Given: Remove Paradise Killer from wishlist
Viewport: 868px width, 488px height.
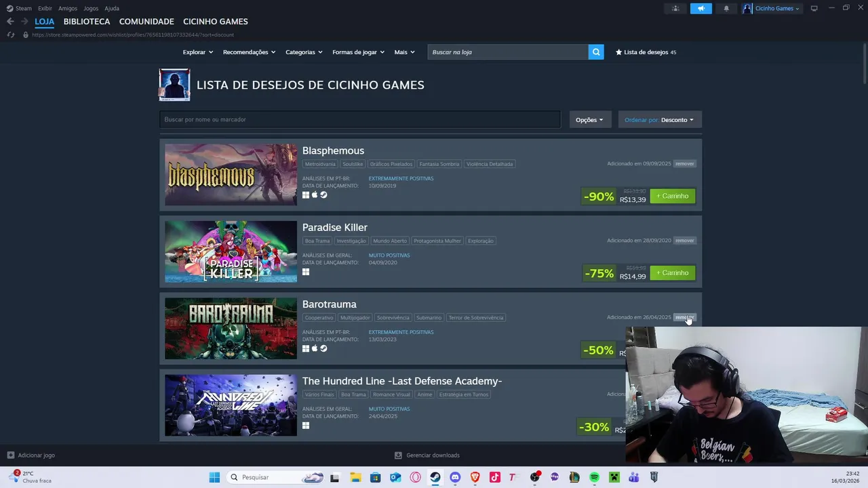Looking at the screenshot, I should 685,240.
